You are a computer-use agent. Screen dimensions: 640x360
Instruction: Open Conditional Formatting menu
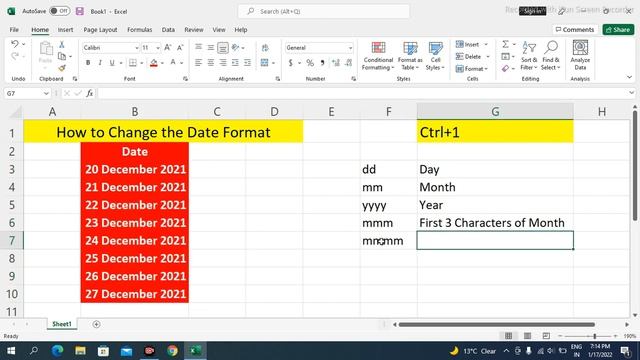click(378, 56)
